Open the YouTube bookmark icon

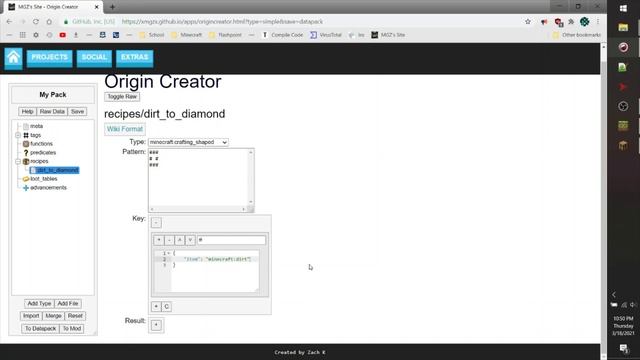(62, 35)
